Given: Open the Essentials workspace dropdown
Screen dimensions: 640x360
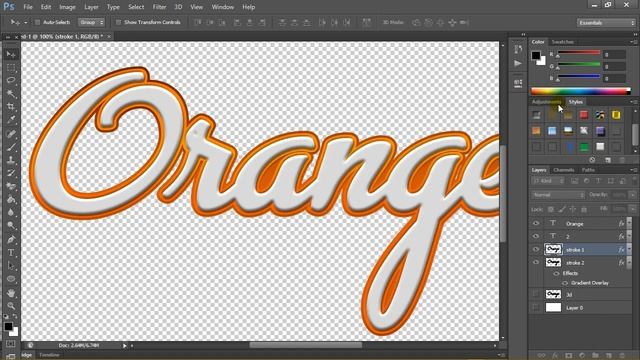Looking at the screenshot, I should pyautogui.click(x=606, y=23).
